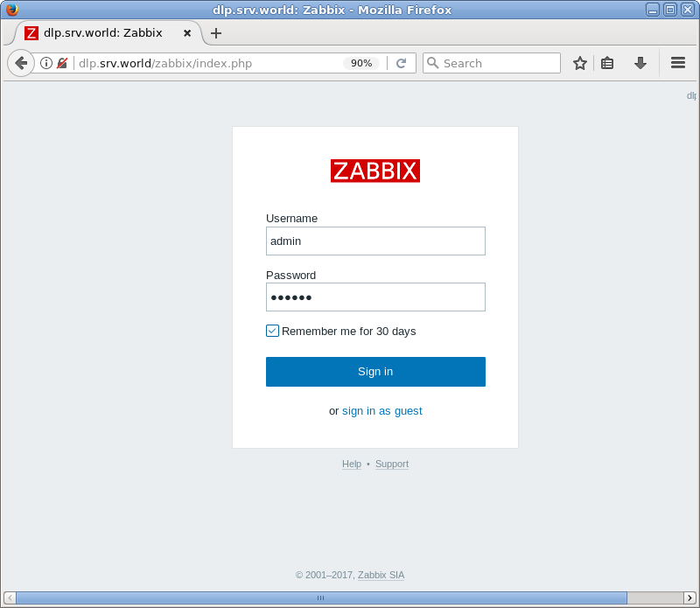Click the Password input field
The width and height of the screenshot is (700, 608).
pos(375,297)
